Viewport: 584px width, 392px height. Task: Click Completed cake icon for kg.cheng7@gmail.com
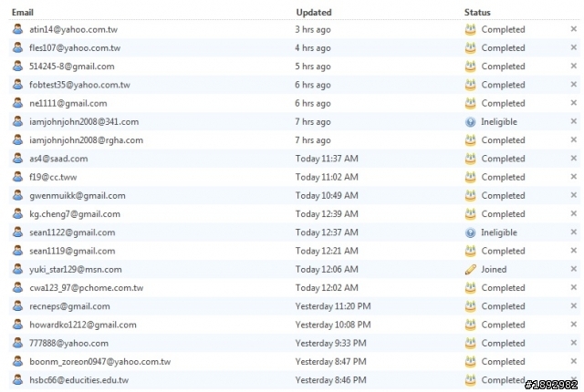pos(471,214)
